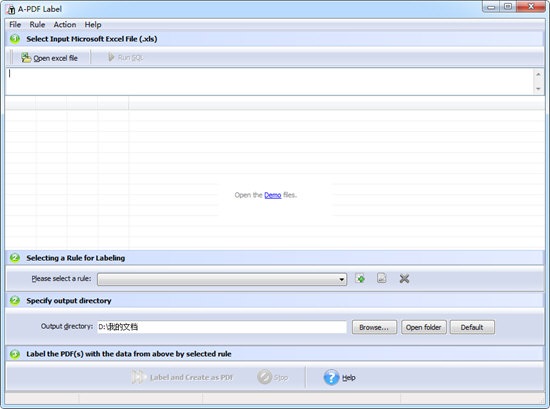Click the Output directory text field
The image size is (550, 409).
pyautogui.click(x=222, y=327)
